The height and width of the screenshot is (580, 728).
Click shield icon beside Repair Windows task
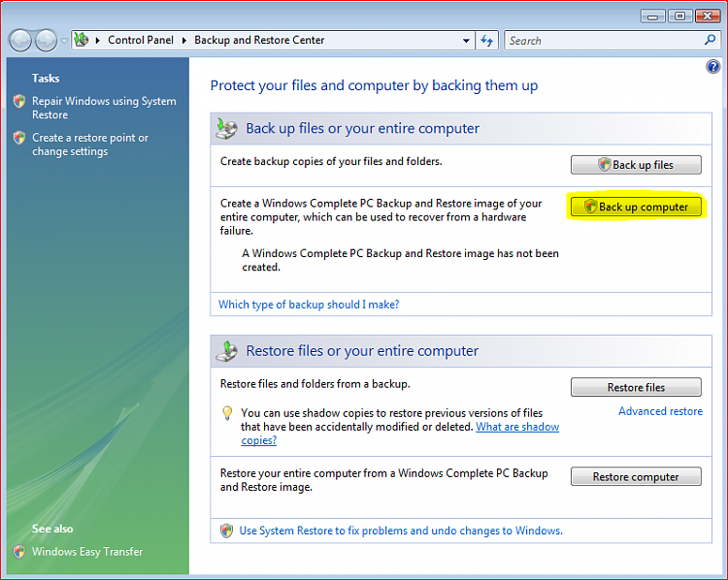19,101
